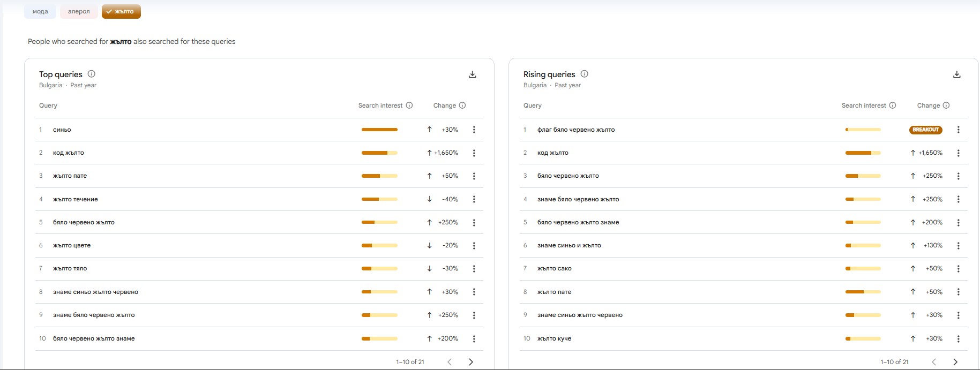This screenshot has width=980, height=370.
Task: Open more options for жълто сако row
Action: [x=958, y=269]
